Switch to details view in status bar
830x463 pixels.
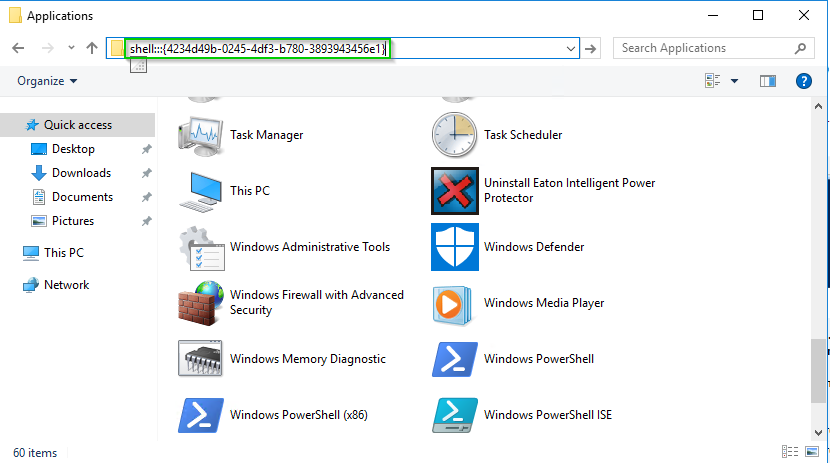coord(791,453)
